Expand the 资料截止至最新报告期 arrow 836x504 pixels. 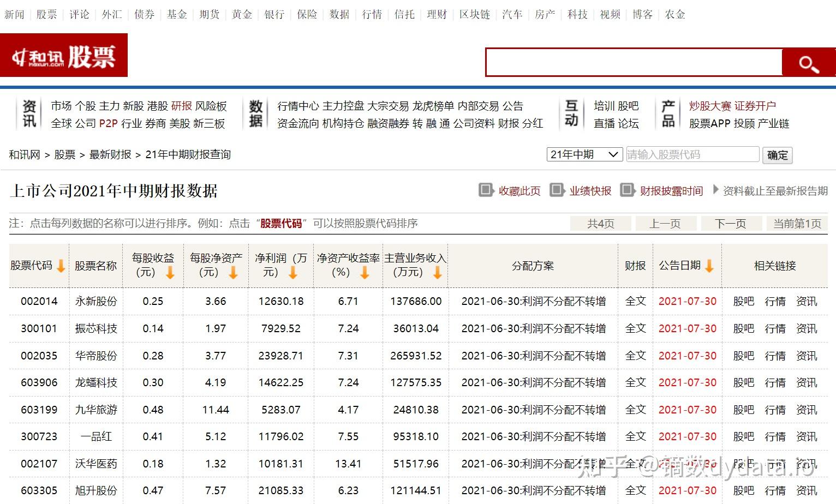(715, 190)
